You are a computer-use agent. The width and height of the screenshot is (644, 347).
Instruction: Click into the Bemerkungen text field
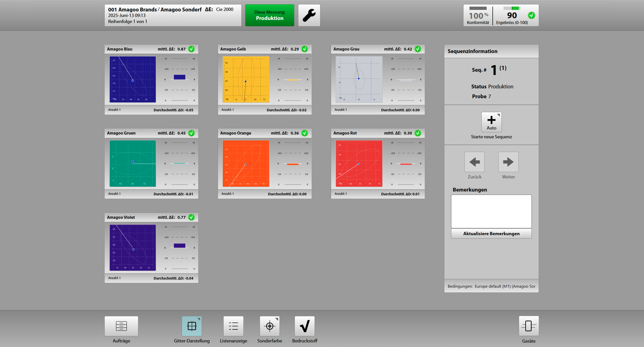click(491, 211)
